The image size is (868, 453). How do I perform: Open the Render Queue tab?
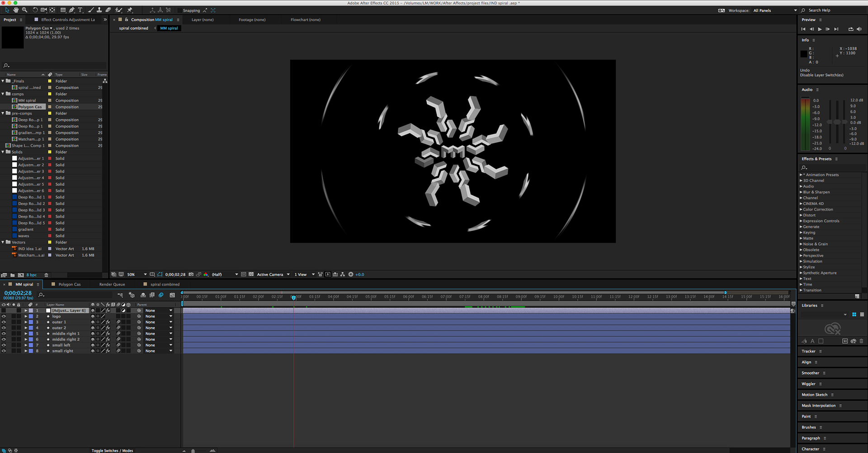click(112, 284)
